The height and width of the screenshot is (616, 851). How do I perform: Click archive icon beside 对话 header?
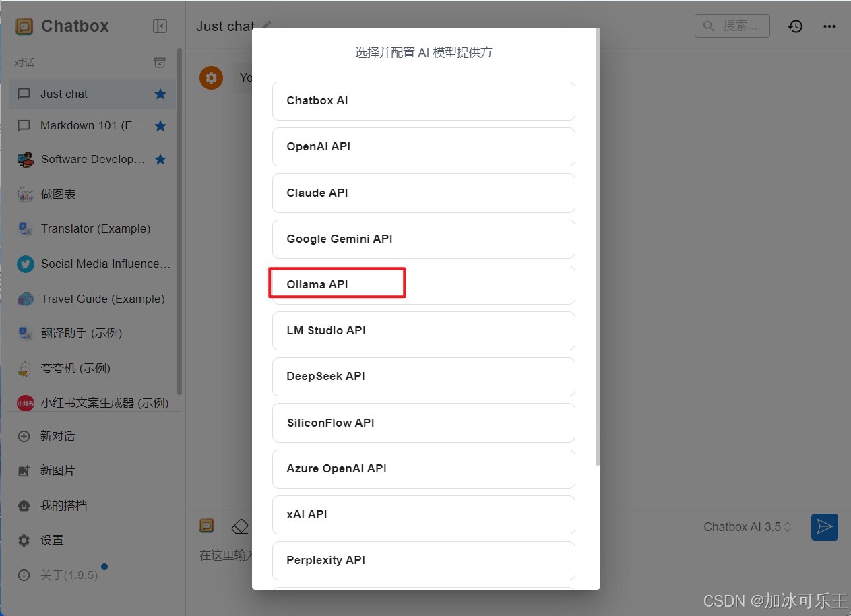(160, 63)
